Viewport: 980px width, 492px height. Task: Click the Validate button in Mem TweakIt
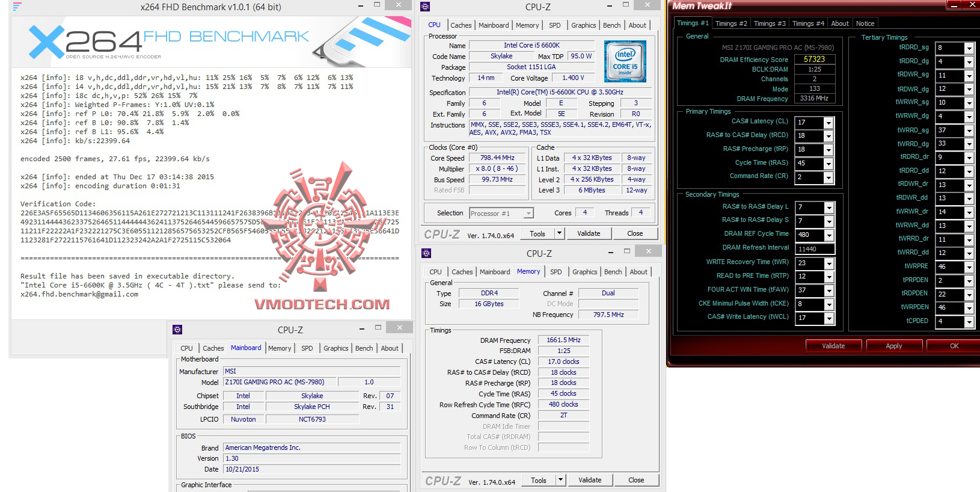pos(833,346)
